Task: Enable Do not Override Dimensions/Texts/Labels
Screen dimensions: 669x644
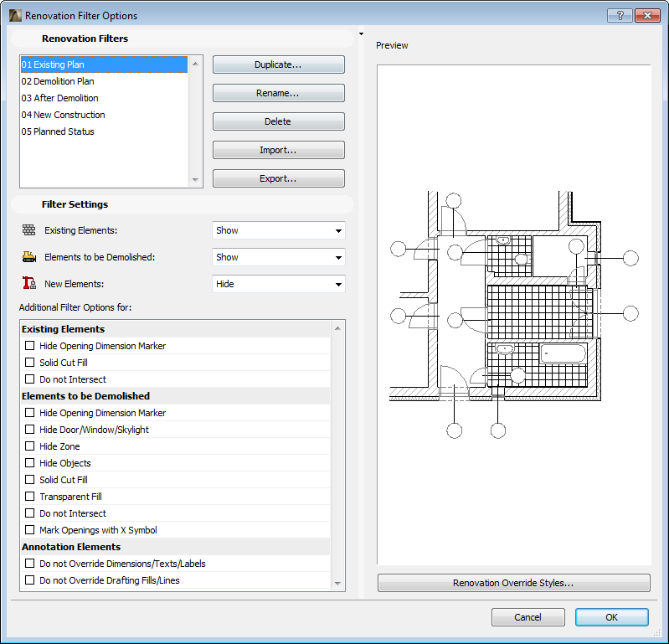Action: [30, 564]
